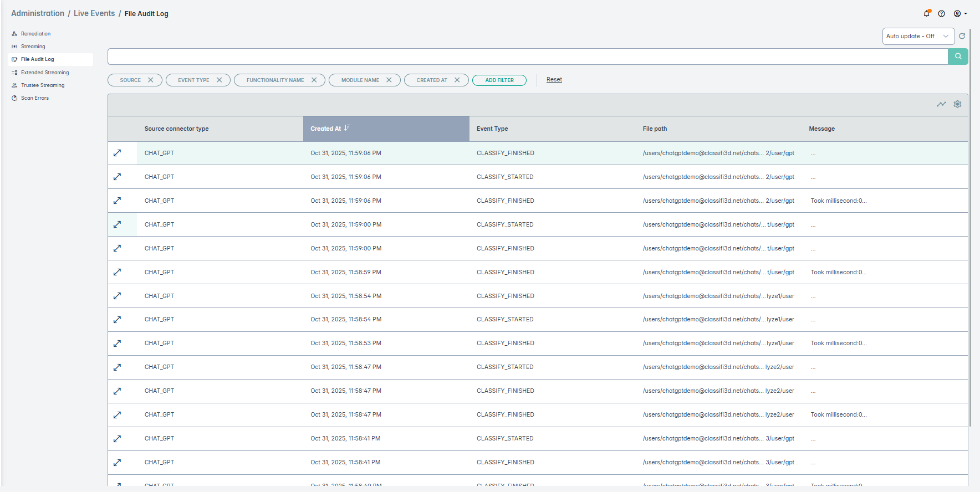Click the refresh icon beside Auto update

click(x=962, y=36)
